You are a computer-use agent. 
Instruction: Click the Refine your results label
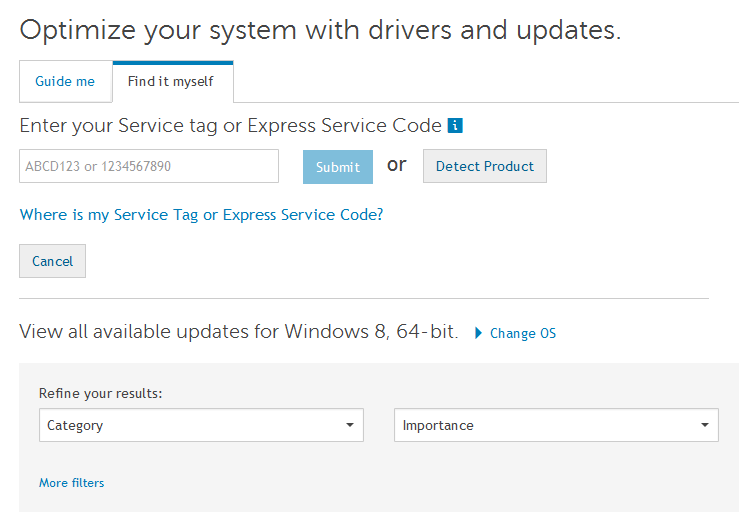(100, 394)
